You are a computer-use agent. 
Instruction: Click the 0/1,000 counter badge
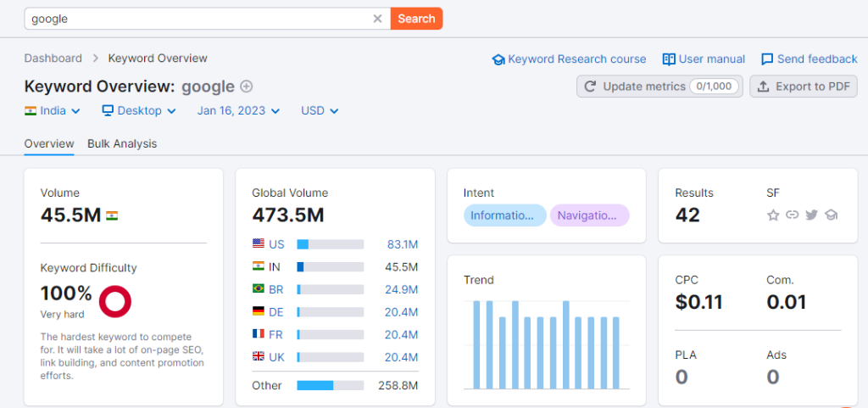pyautogui.click(x=715, y=87)
